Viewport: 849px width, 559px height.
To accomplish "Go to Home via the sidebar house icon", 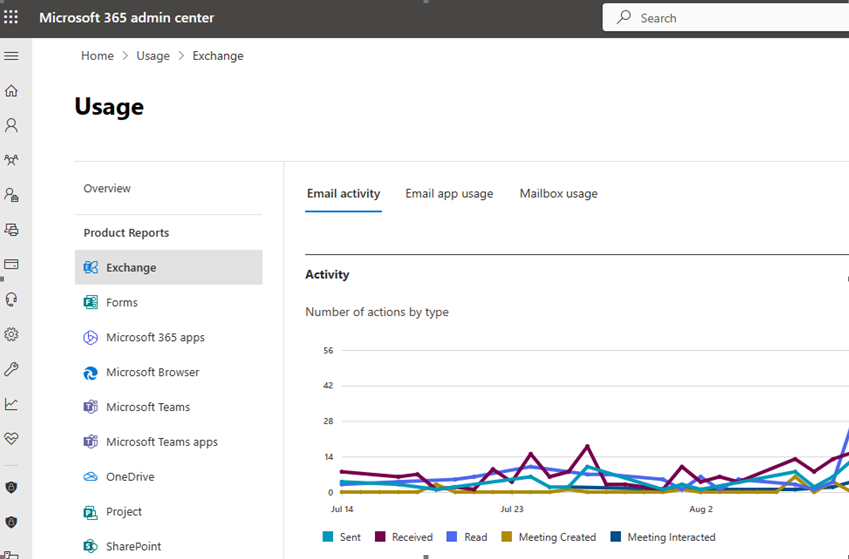I will 11,91.
